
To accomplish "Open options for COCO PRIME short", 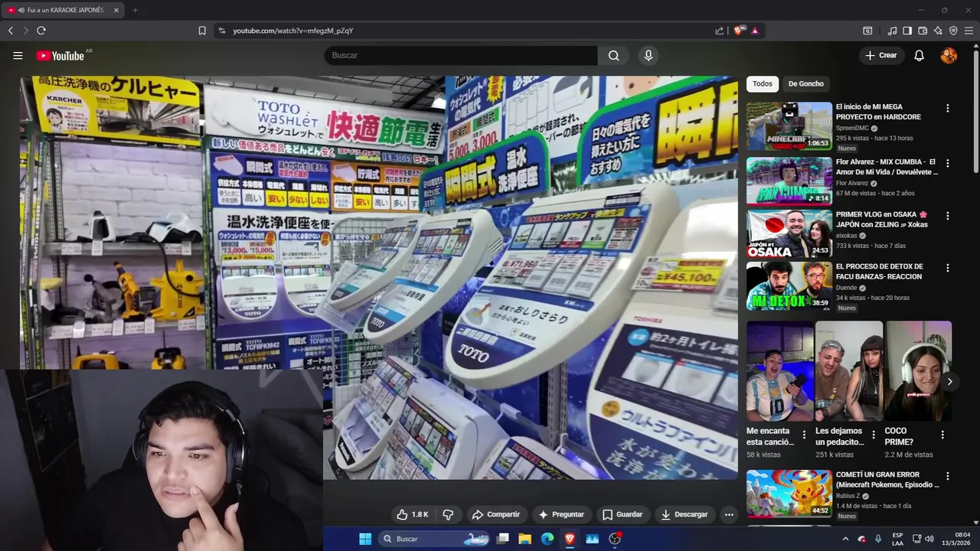I will (x=942, y=435).
